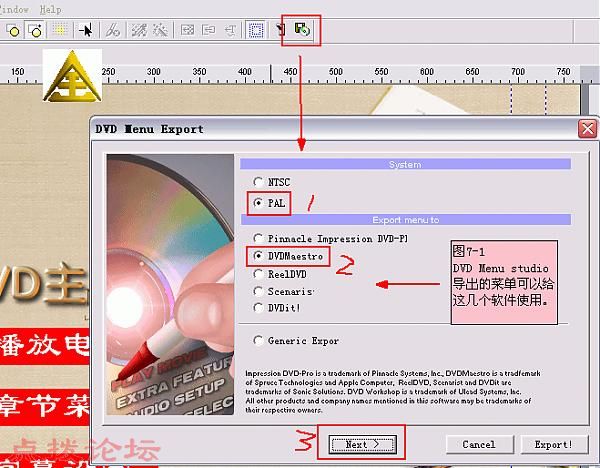Click the Next button in export dialog
This screenshot has height=468, width=600.
click(362, 444)
